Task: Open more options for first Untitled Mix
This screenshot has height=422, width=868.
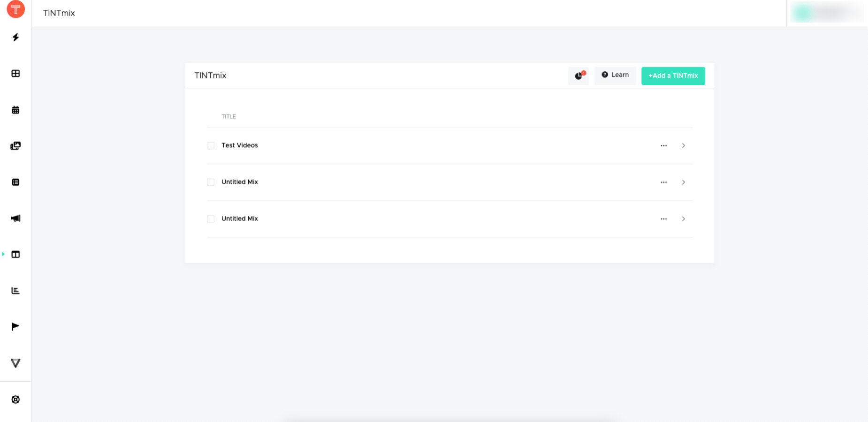Action: [663, 182]
